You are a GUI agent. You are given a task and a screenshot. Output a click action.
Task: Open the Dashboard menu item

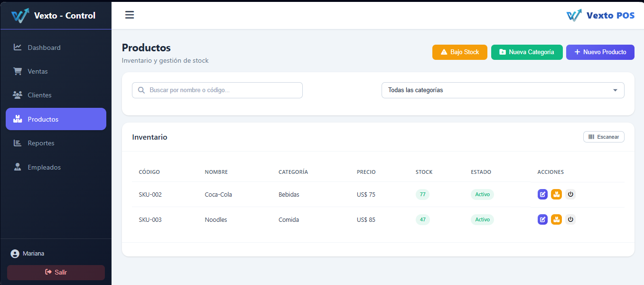[x=56, y=47]
